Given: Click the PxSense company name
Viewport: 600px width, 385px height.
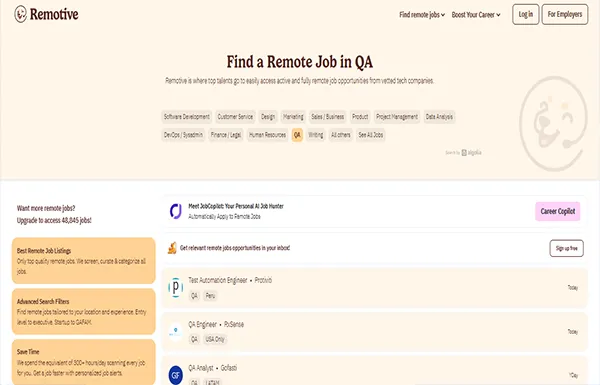Looking at the screenshot, I should point(234,325).
